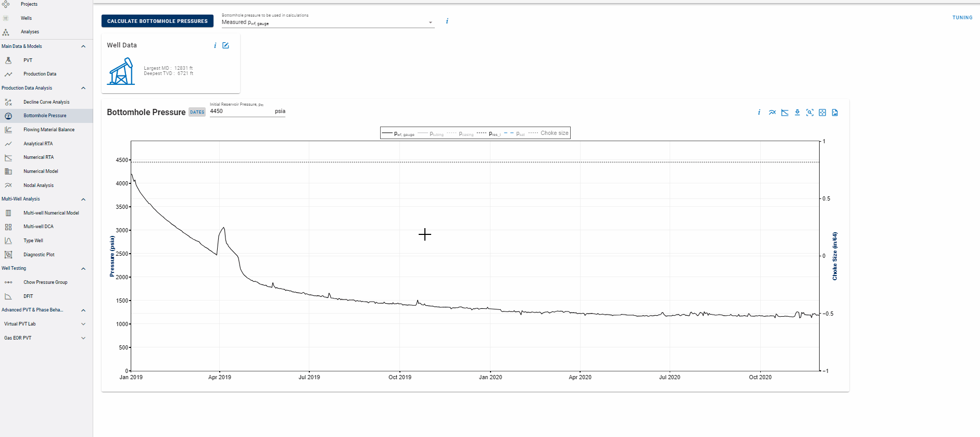Open Analyses in the sidebar
The height and width of the screenshot is (437, 980).
pos(30,32)
